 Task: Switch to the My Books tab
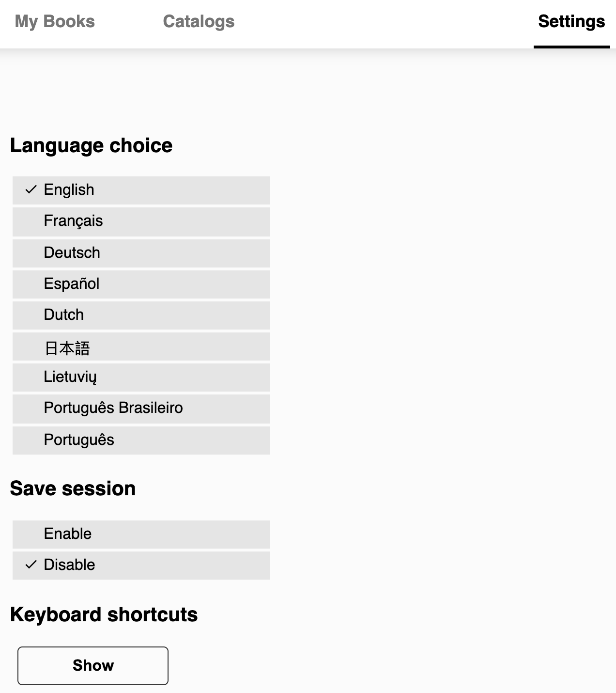click(x=54, y=21)
